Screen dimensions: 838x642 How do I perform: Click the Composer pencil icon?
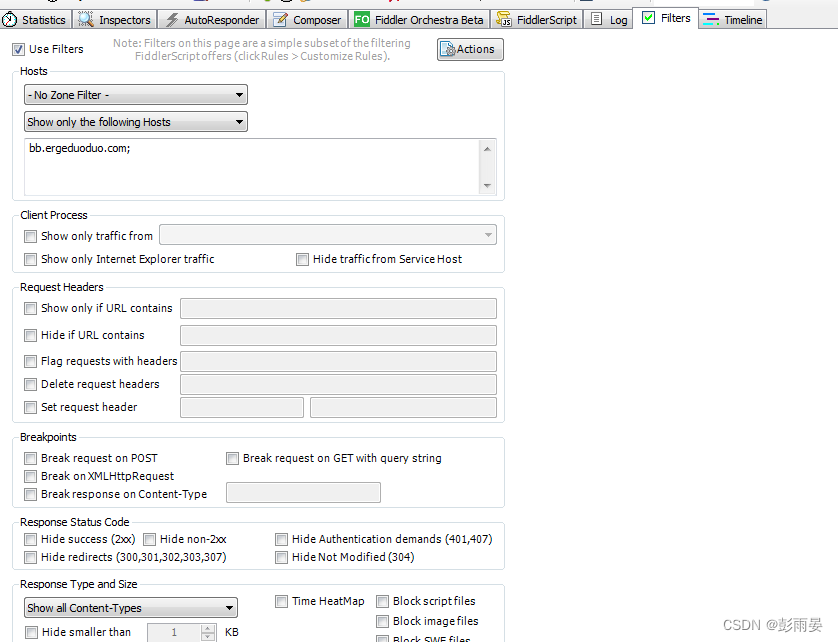click(x=280, y=20)
